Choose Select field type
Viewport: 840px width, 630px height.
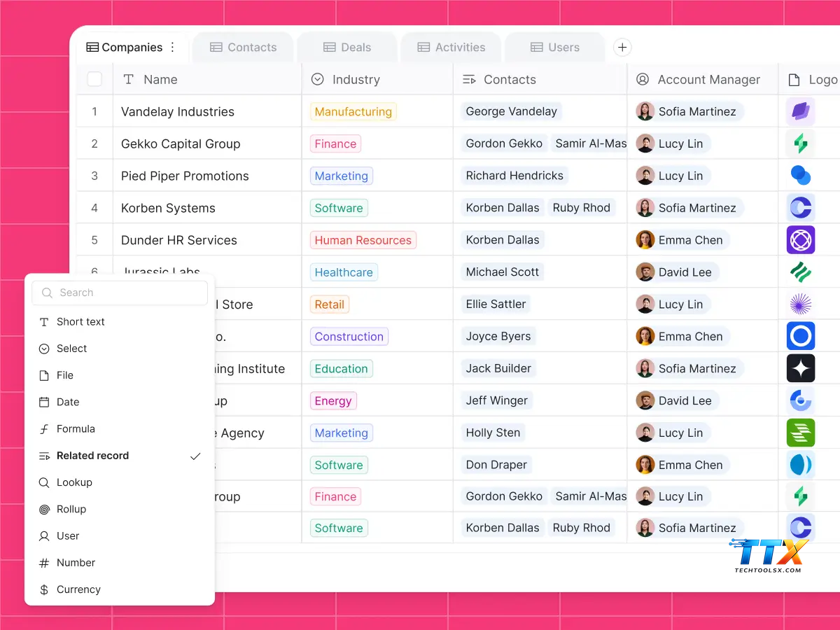120,349
